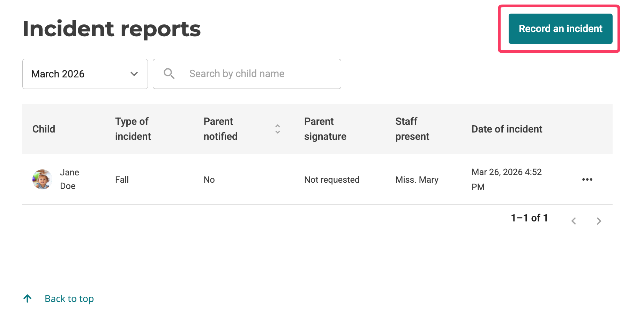The image size is (644, 325).
Task: Focus the Search by child name field
Action: coord(247,74)
